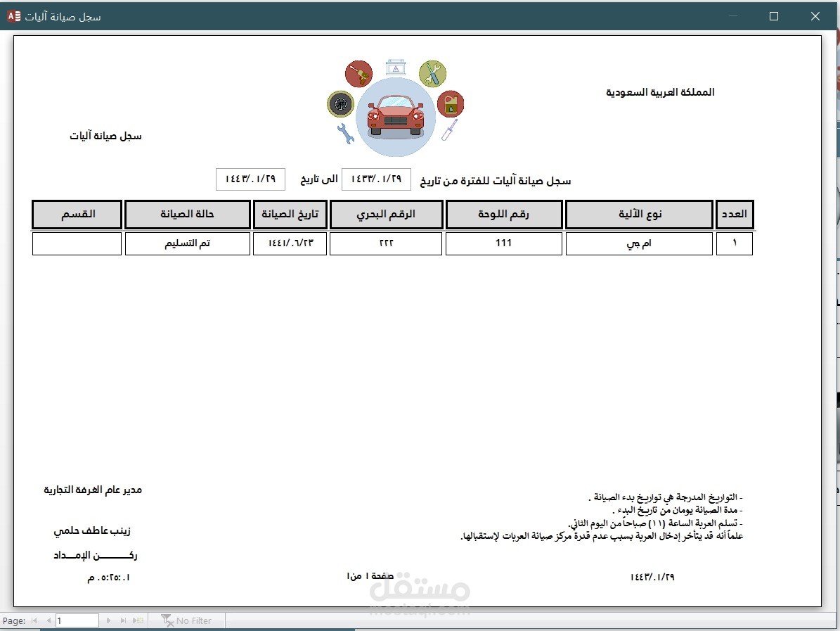Click the No Filter funnel icon
This screenshot has height=631, width=840.
point(167,620)
